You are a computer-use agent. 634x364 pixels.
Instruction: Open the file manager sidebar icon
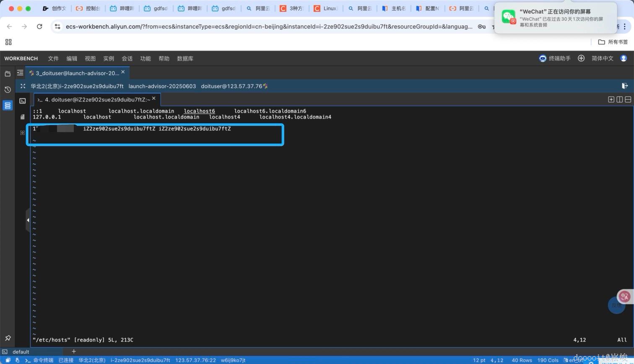(8, 74)
